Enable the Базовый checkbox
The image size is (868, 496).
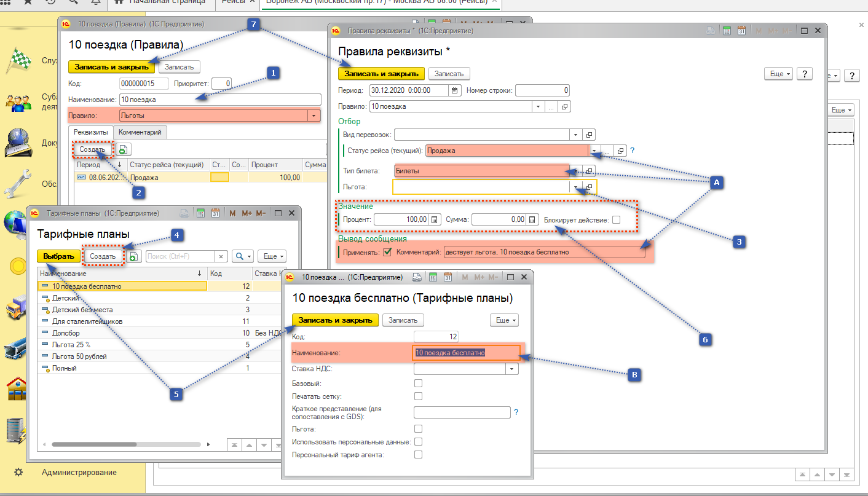[419, 384]
